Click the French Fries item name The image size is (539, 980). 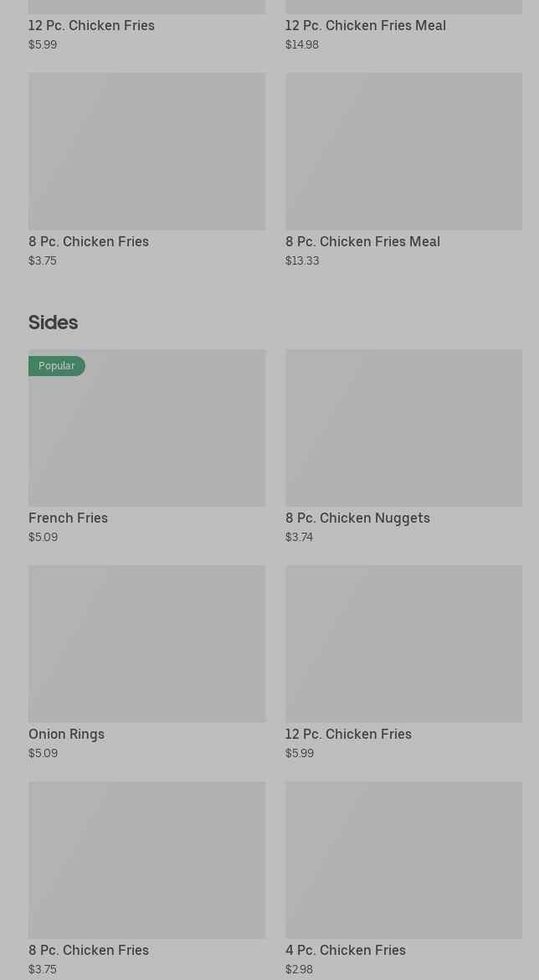pyautogui.click(x=69, y=518)
